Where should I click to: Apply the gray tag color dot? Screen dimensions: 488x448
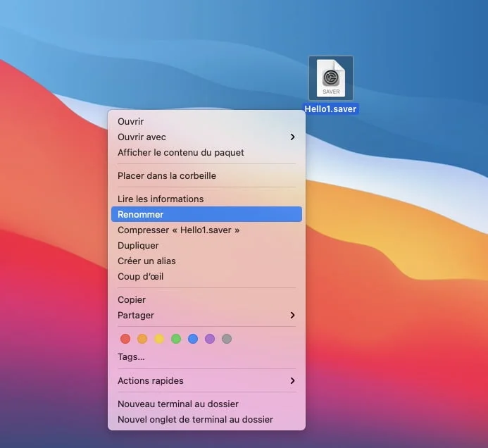[x=227, y=339]
